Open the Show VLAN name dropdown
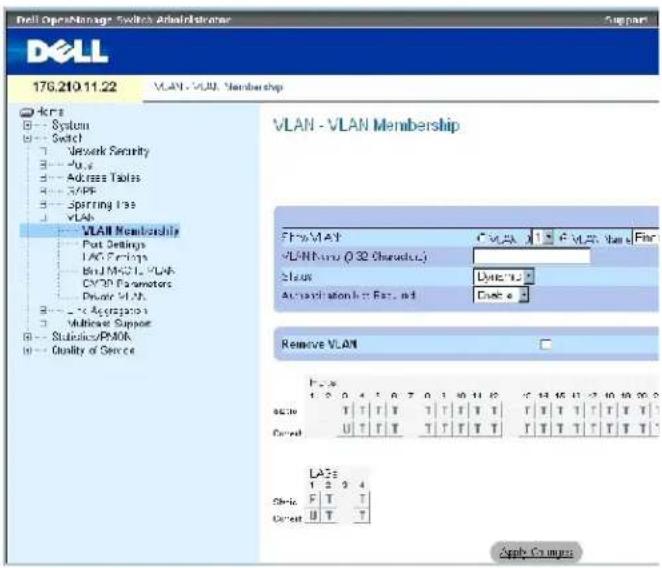The image size is (662, 568). pyautogui.click(x=646, y=237)
